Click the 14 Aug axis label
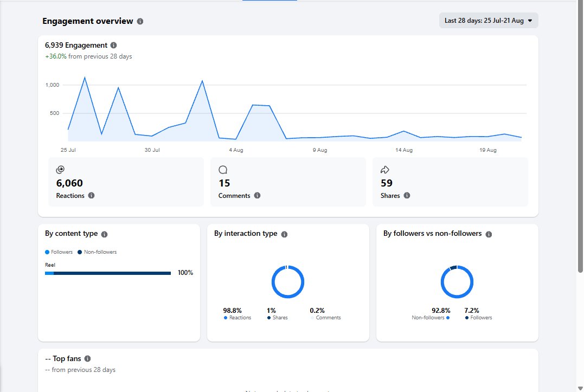Screen dimensions: 584x392 coord(404,150)
